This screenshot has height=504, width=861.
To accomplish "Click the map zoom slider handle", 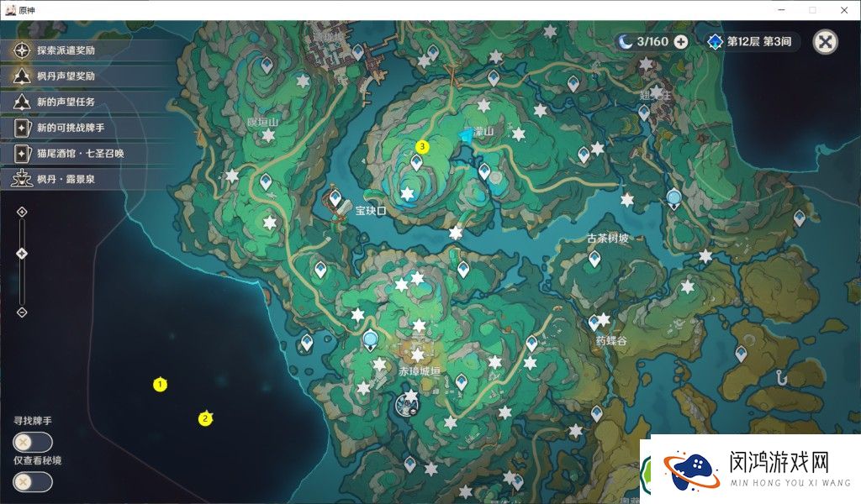I will coord(22,254).
